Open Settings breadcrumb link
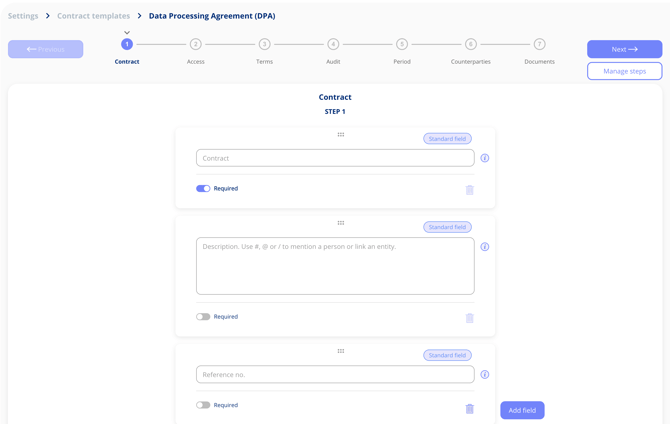Image resolution: width=670 pixels, height=424 pixels. (23, 16)
